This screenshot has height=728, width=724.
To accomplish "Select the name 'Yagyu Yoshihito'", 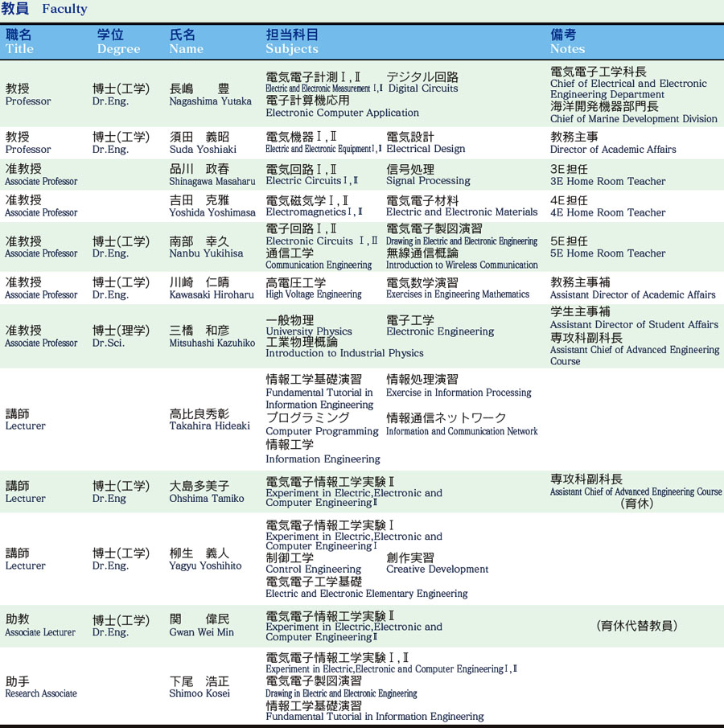I will [x=205, y=566].
